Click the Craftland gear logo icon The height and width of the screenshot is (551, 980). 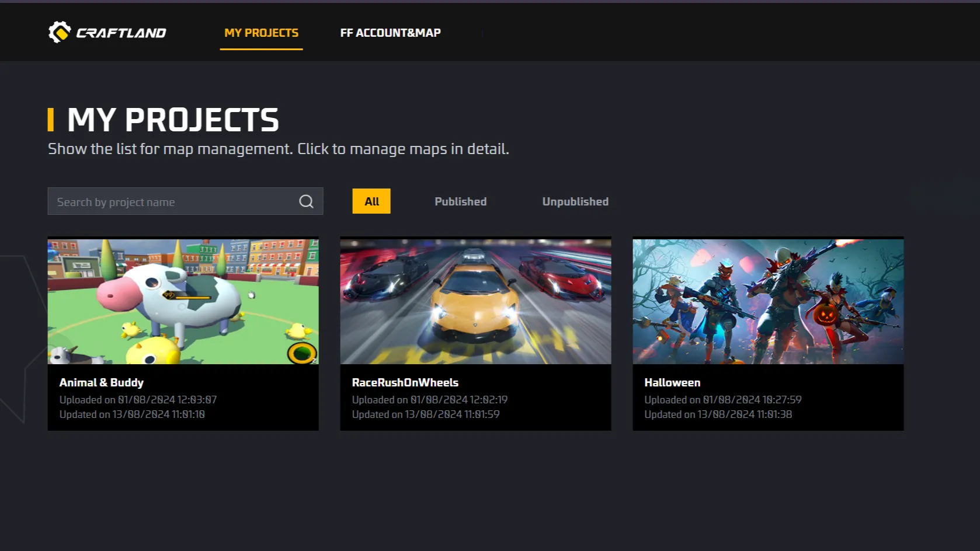pos(59,32)
